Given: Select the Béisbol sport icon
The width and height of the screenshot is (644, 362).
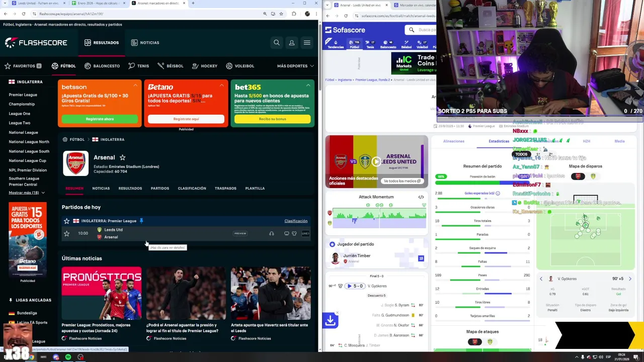Looking at the screenshot, I should click(x=161, y=66).
